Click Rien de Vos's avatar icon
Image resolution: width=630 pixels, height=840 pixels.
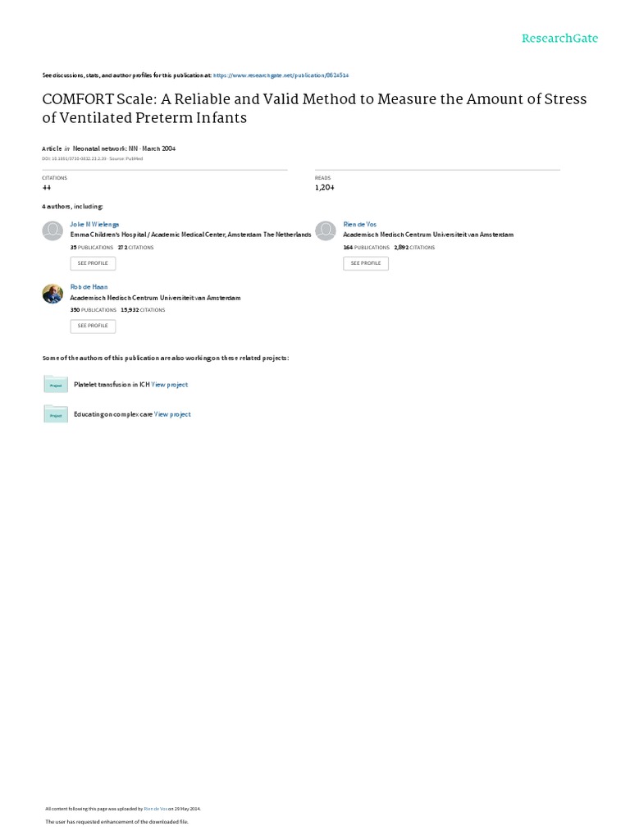click(x=326, y=231)
